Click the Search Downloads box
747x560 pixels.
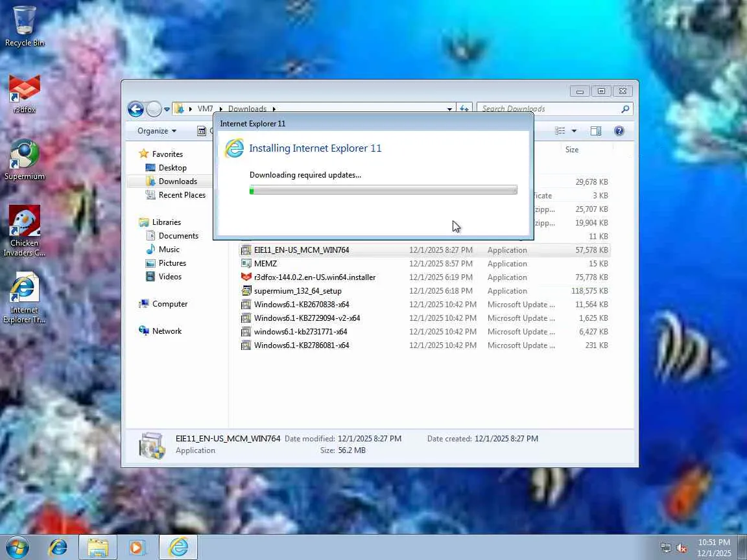pos(549,109)
